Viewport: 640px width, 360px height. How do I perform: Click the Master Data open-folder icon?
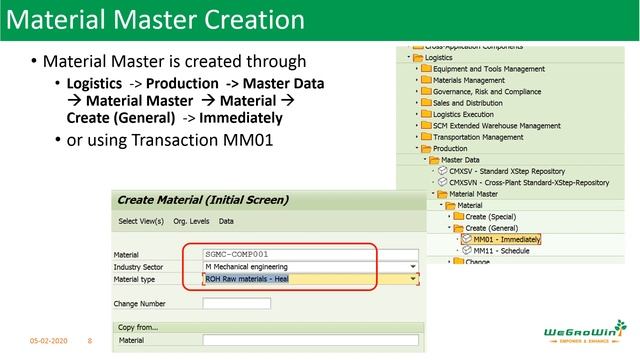click(434, 160)
